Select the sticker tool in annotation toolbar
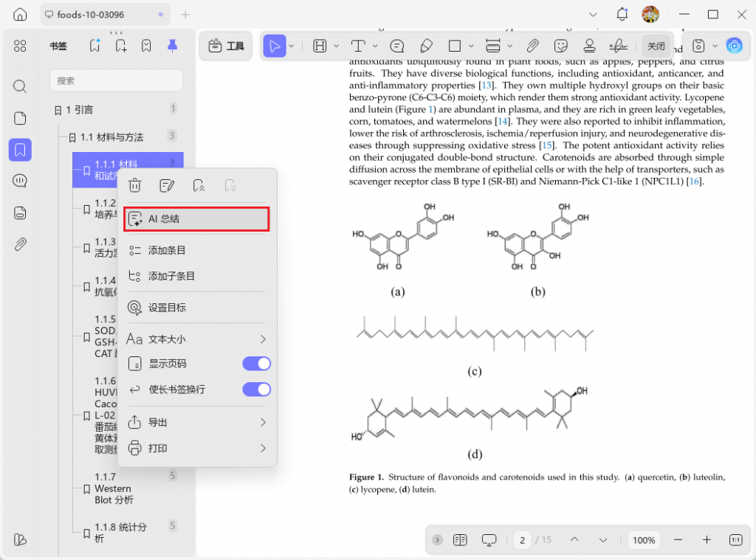This screenshot has width=756, height=560. coord(561,46)
